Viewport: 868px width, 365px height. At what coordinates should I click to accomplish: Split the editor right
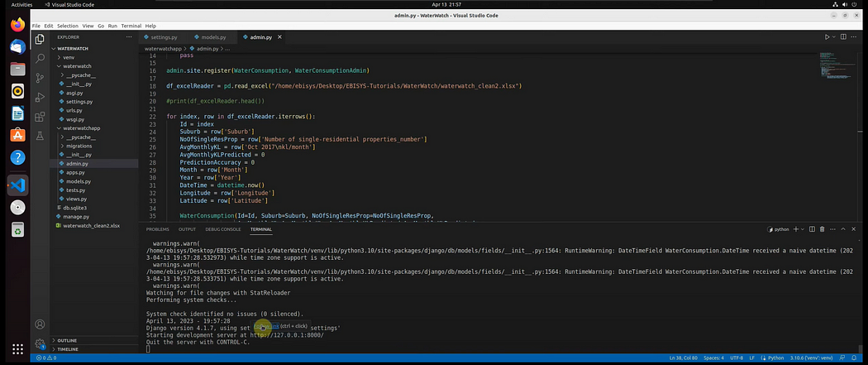click(x=843, y=37)
